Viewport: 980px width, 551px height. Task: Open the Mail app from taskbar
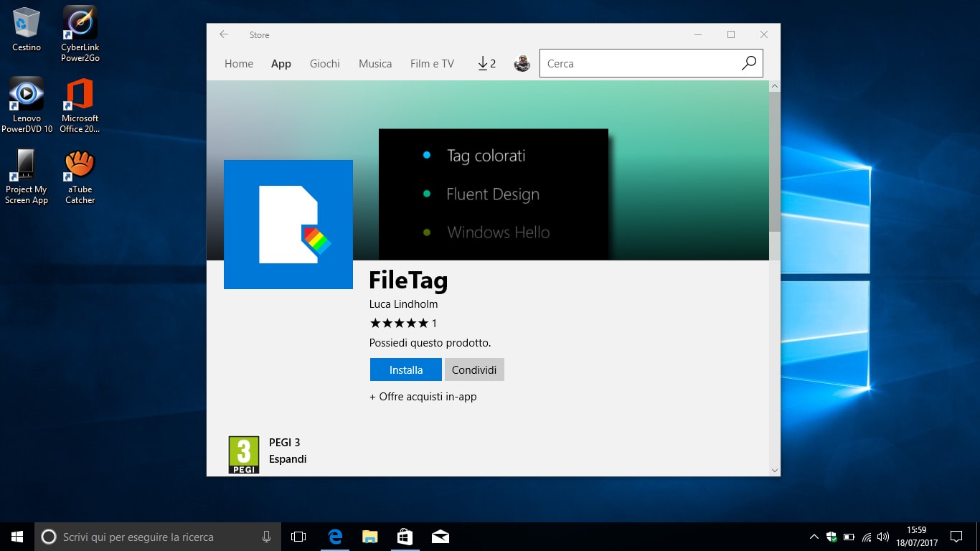[x=440, y=537]
